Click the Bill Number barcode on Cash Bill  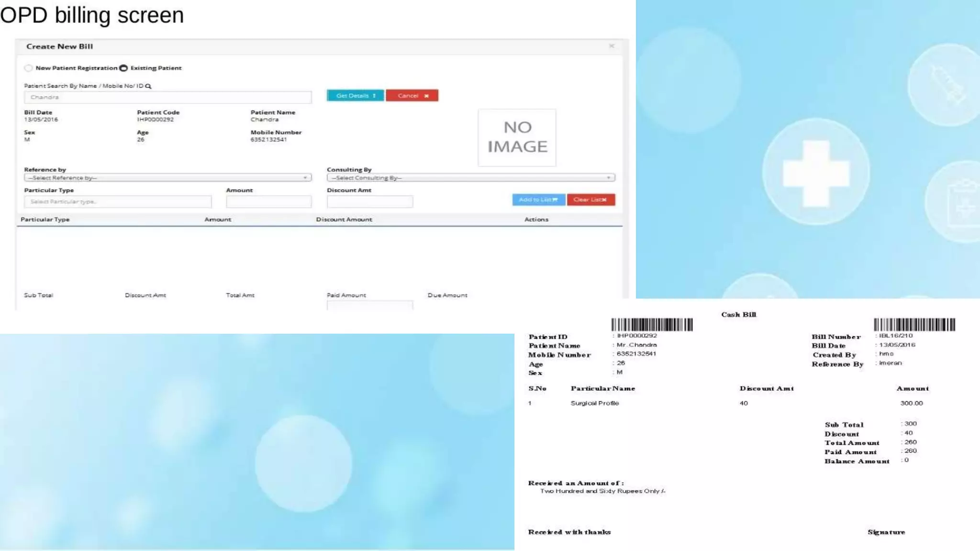click(x=914, y=325)
